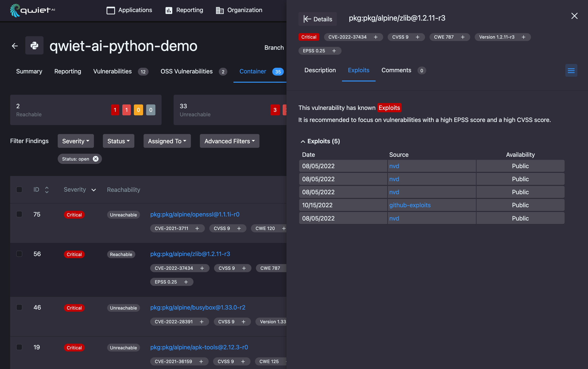Viewport: 588px width, 369px height.
Task: Open the Status filter dropdown
Action: [118, 141]
